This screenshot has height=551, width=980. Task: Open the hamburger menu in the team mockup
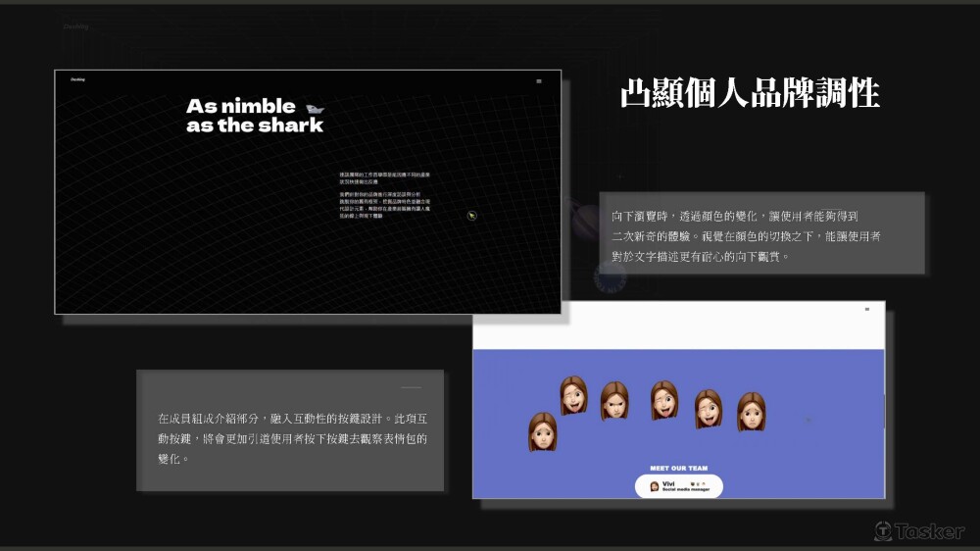pos(867,309)
